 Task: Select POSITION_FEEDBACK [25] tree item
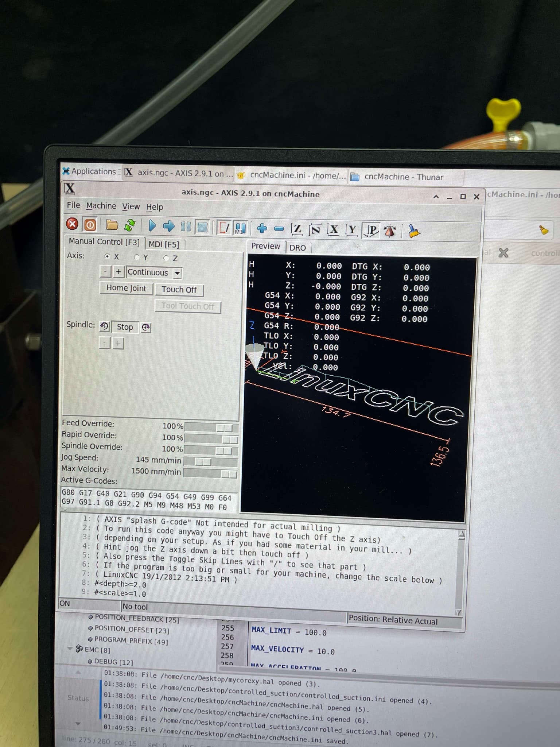click(x=136, y=619)
